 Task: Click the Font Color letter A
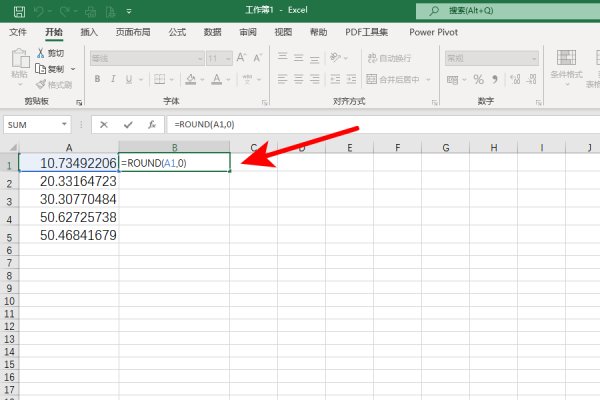(217, 79)
